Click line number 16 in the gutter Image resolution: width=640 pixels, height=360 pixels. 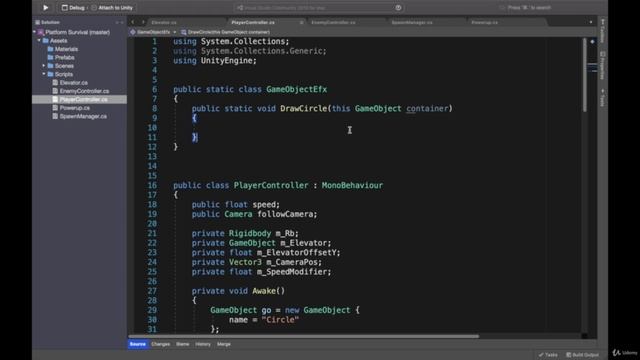pos(152,185)
